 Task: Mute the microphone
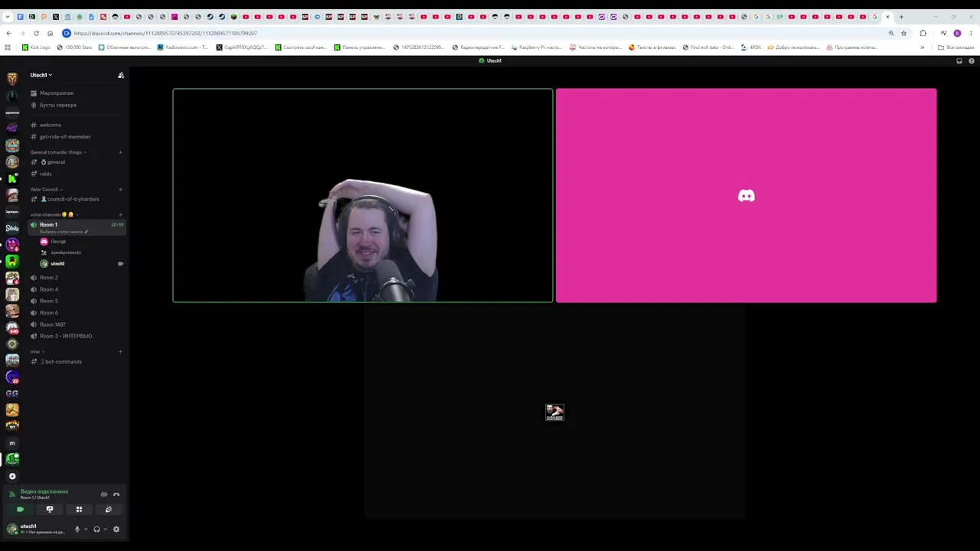click(77, 530)
